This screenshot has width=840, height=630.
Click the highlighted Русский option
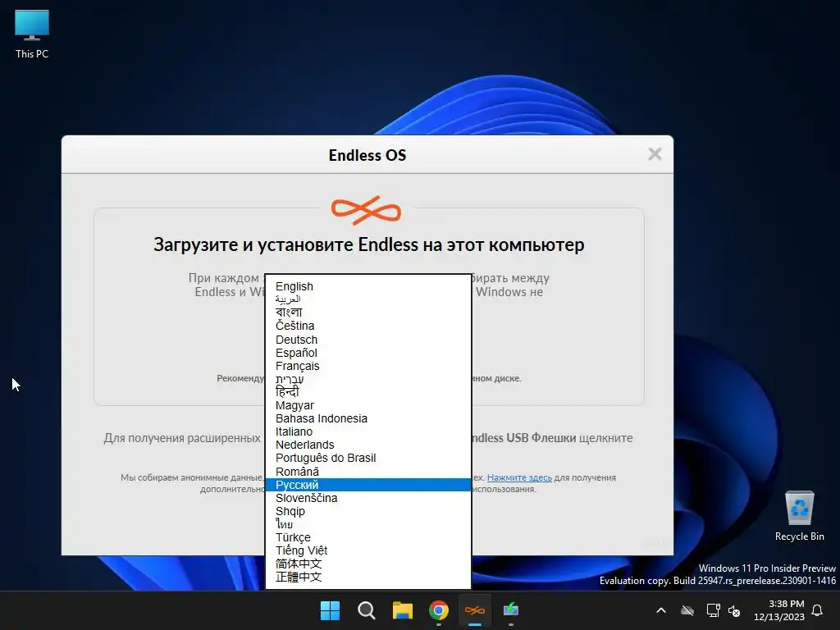(368, 485)
